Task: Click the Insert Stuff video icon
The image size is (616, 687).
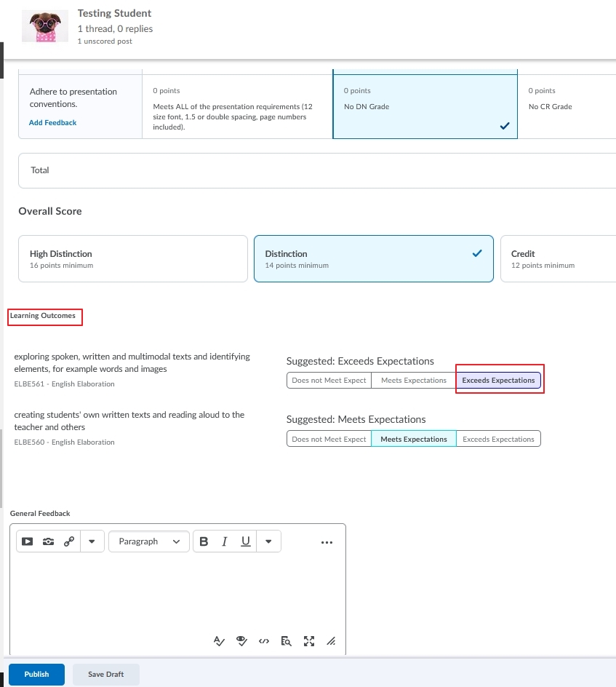Action: pos(27,541)
